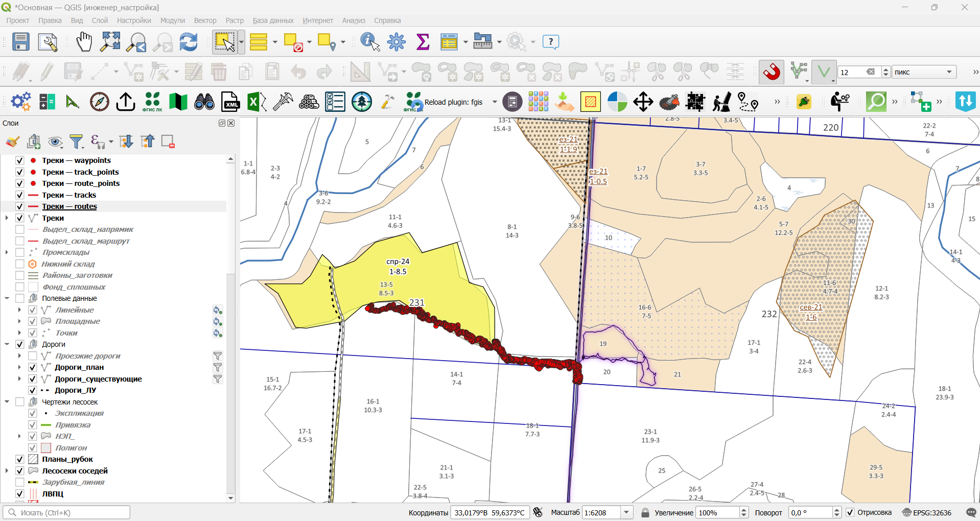
Task: Click the Excel export icon
Action: click(256, 102)
